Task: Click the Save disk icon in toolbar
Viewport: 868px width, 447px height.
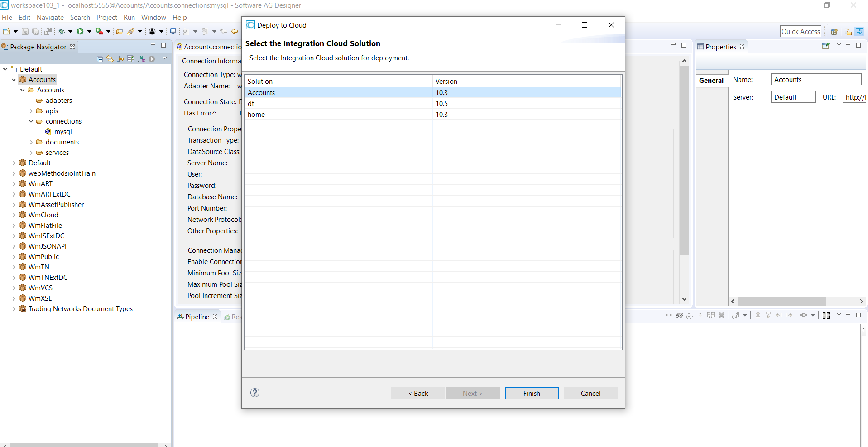Action: [25, 31]
